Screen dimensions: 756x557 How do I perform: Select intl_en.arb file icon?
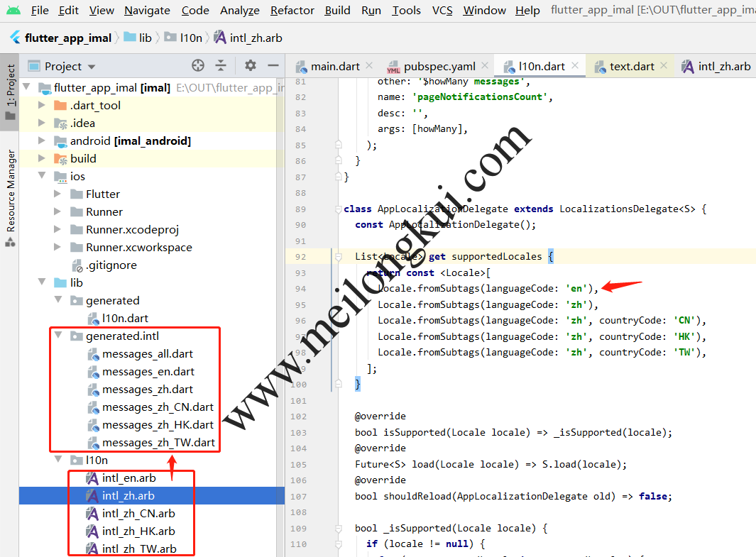[x=92, y=478]
